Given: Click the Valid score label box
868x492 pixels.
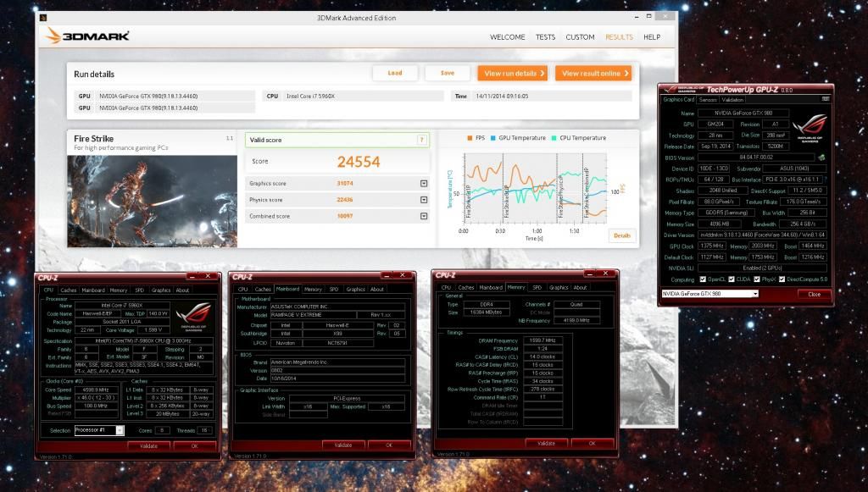Looking at the screenshot, I should click(337, 140).
